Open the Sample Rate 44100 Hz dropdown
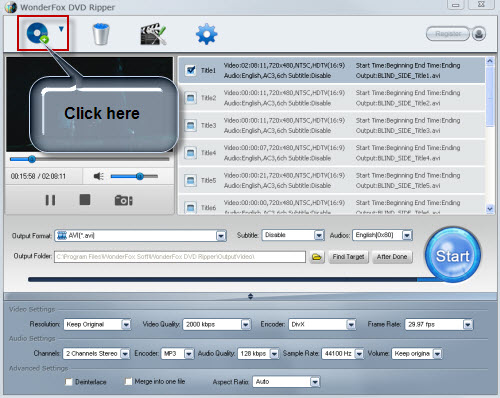 click(359, 354)
